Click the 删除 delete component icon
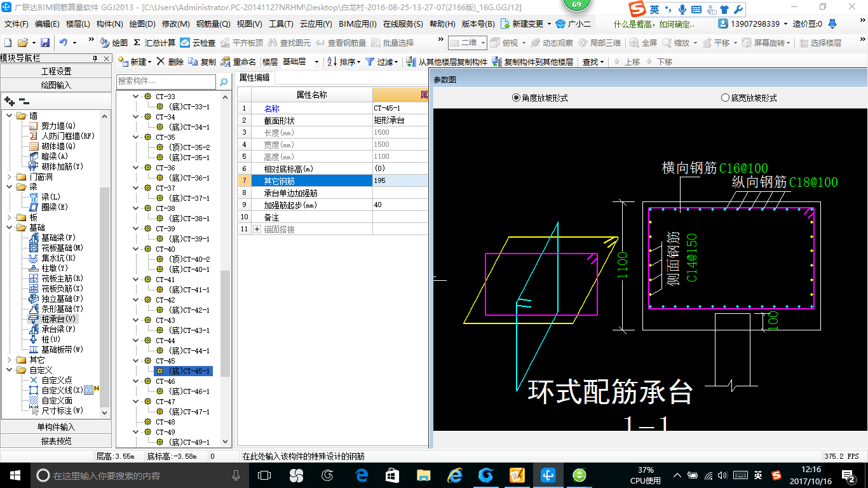868x488 pixels. point(170,62)
